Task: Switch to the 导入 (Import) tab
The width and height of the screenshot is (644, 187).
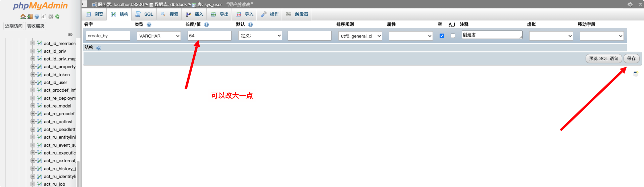Action: point(245,14)
